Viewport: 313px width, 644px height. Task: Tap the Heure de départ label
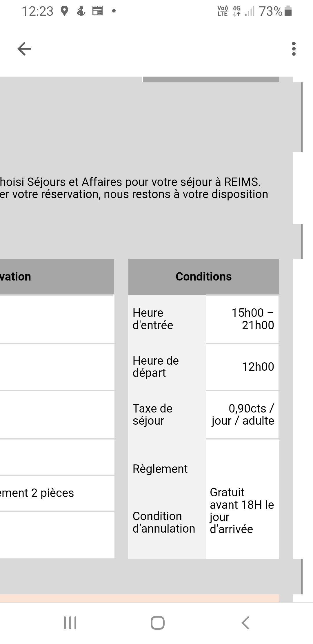156,367
